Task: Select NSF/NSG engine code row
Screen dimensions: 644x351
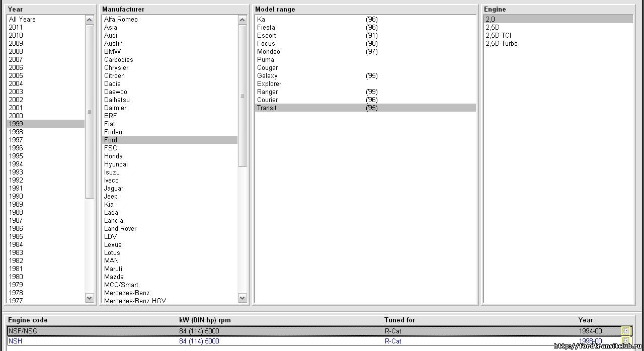Action: (319, 331)
